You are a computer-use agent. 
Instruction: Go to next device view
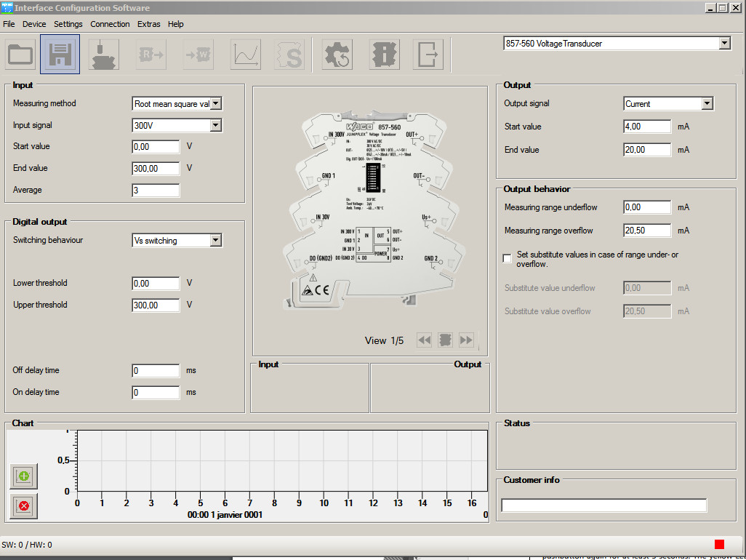tap(466, 340)
